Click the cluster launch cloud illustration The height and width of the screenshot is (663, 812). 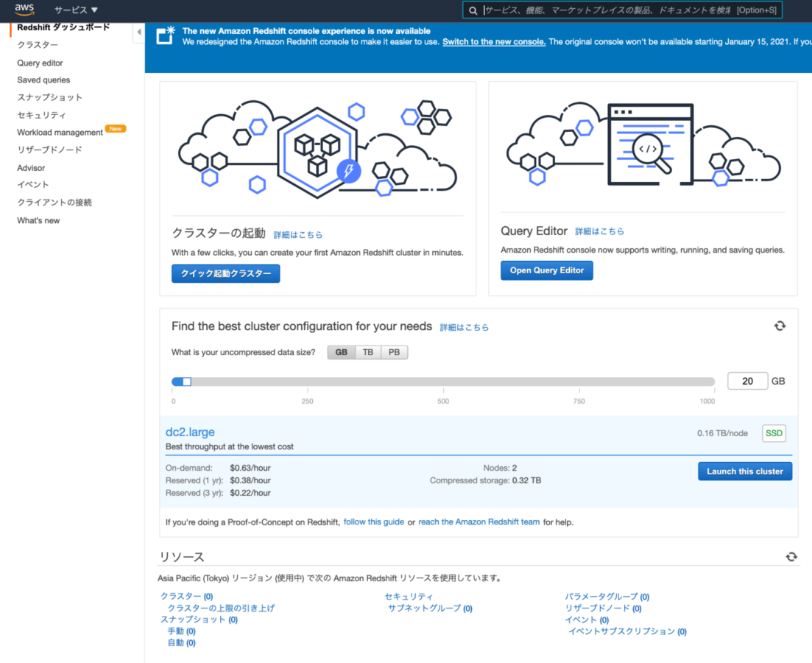317,149
